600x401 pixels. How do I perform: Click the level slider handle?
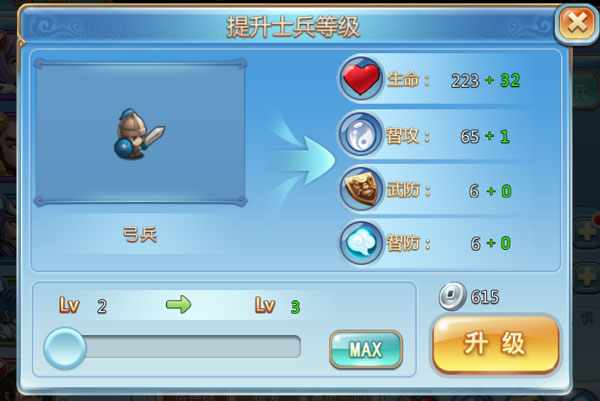point(65,348)
